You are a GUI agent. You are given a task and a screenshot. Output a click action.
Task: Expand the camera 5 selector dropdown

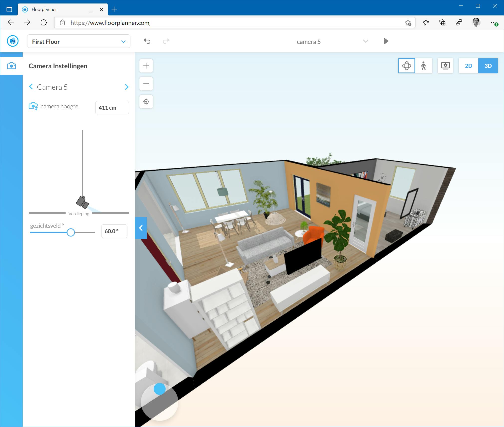[x=366, y=41]
